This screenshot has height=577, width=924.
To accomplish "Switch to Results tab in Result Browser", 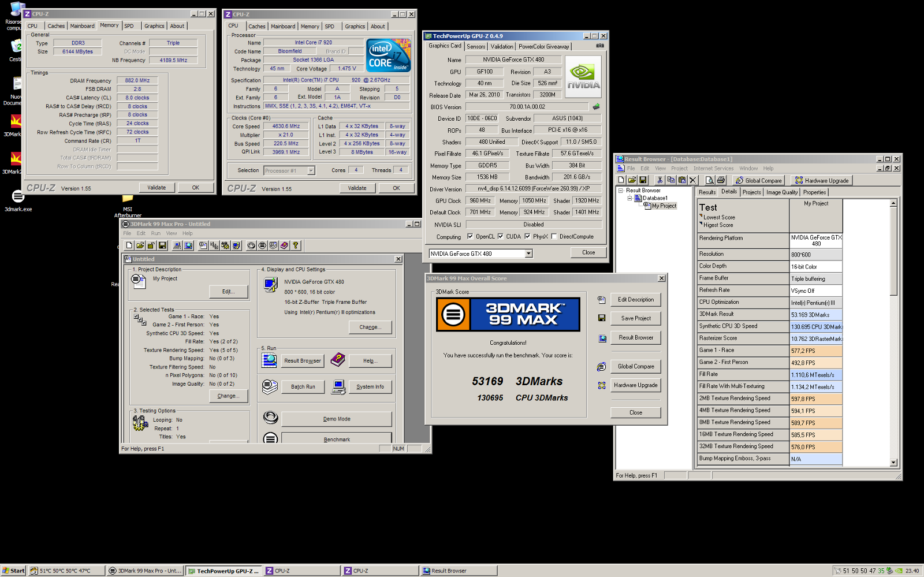I will coord(707,192).
